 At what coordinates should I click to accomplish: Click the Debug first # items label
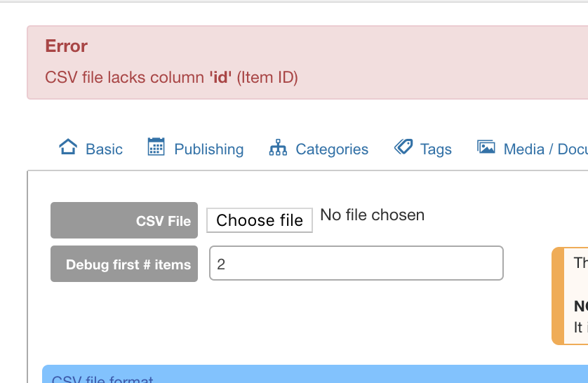[124, 264]
